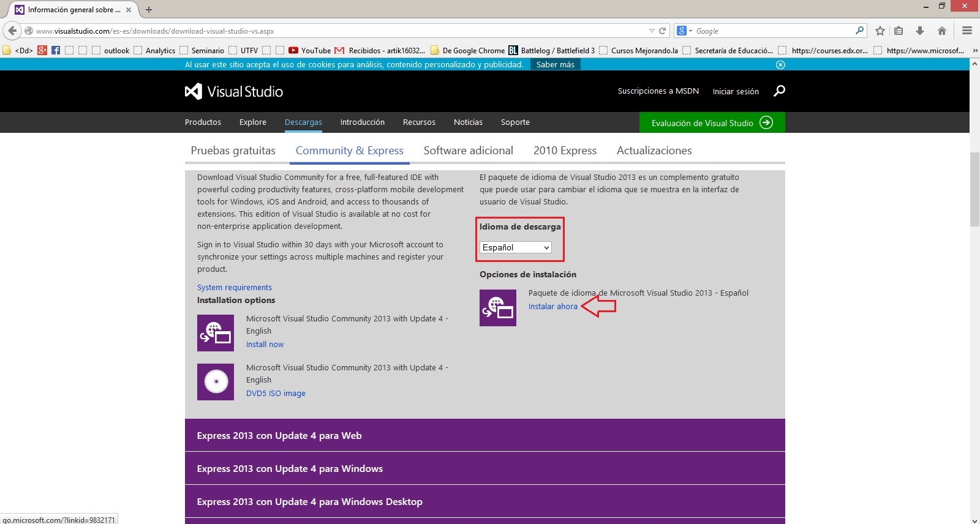This screenshot has height=524, width=980.
Task: Open the Idioma de descarga Español dropdown
Action: point(516,247)
